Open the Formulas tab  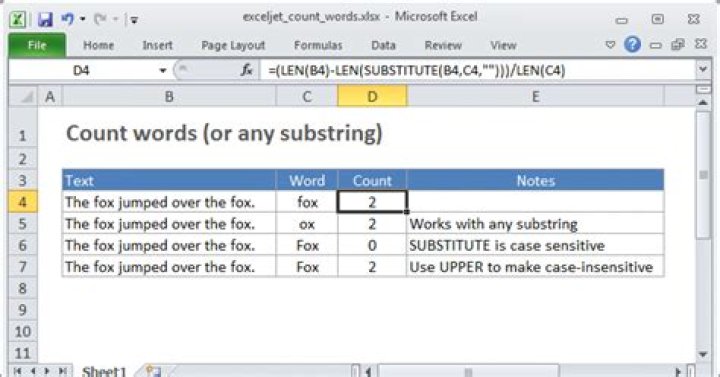(318, 45)
